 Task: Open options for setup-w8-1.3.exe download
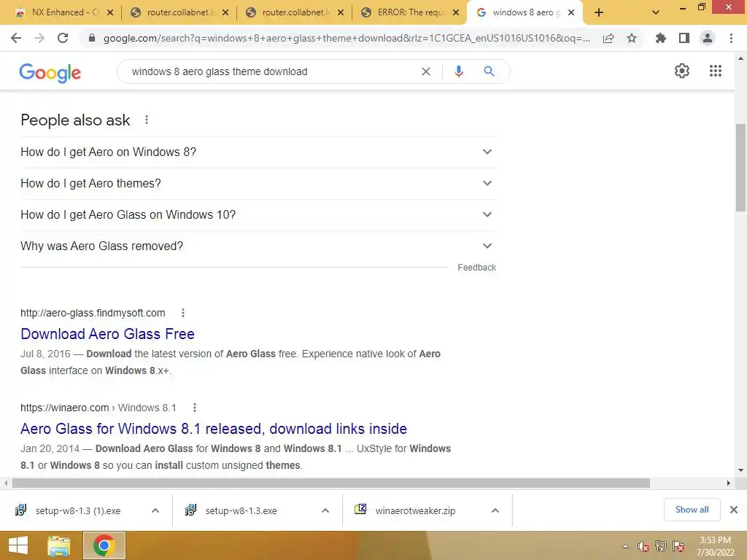325,510
